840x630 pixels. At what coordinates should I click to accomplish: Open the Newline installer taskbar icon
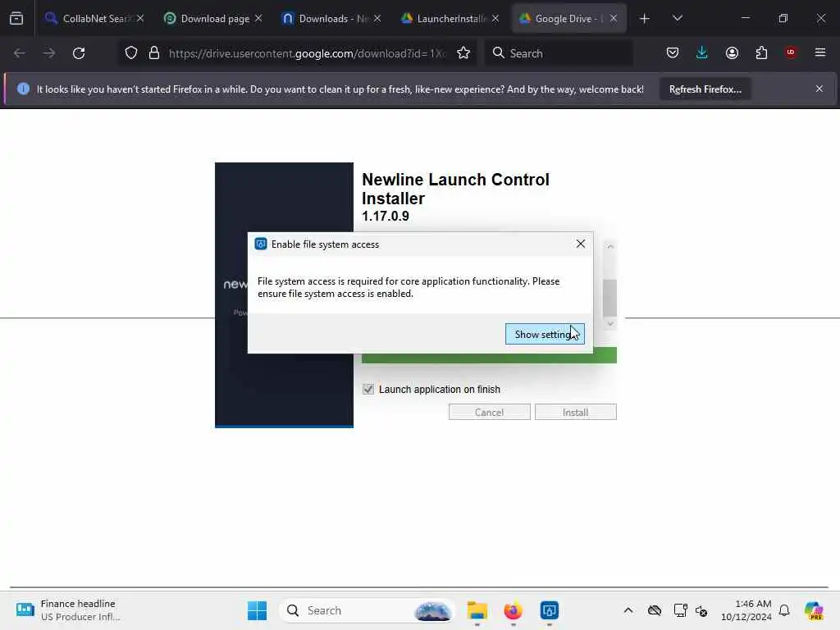[x=550, y=610]
